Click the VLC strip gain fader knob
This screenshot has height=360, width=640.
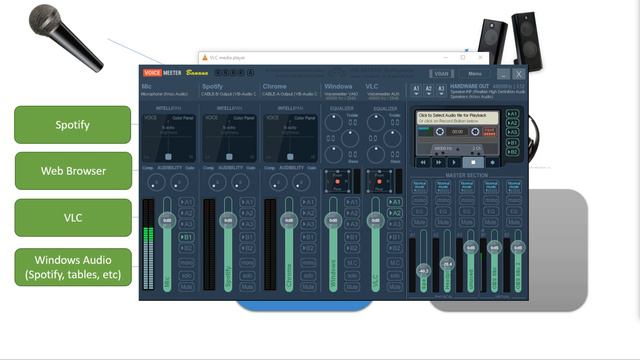pyautogui.click(x=375, y=220)
